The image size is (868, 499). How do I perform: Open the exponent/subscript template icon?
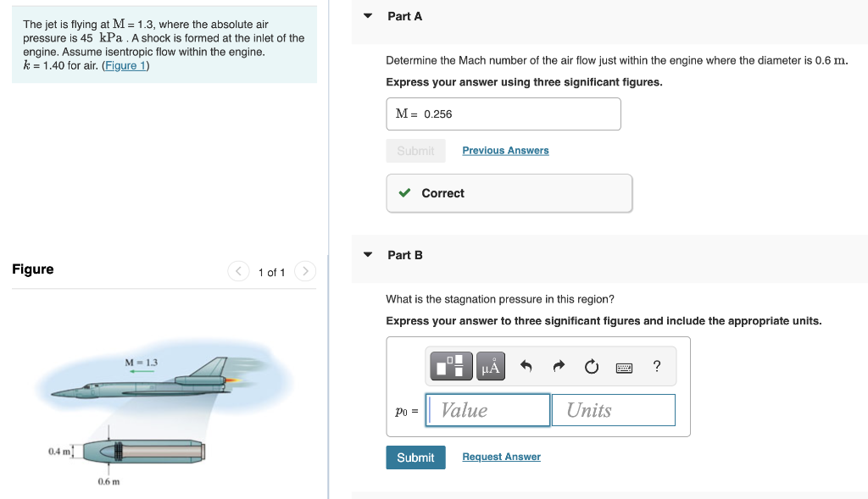click(450, 366)
